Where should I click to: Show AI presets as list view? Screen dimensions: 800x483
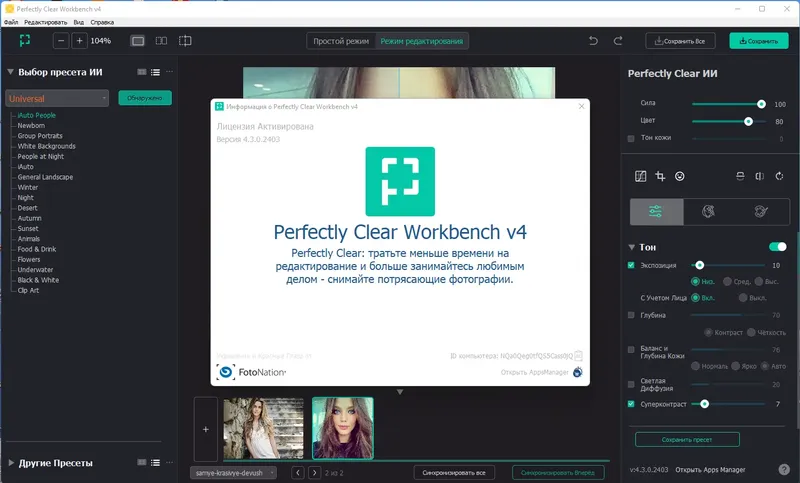pos(155,72)
